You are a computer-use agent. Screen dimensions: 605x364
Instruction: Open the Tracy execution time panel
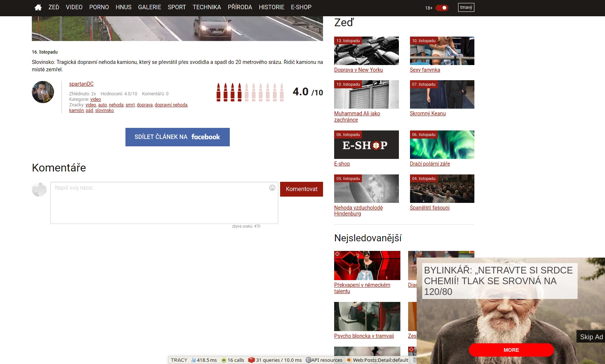pos(204,360)
